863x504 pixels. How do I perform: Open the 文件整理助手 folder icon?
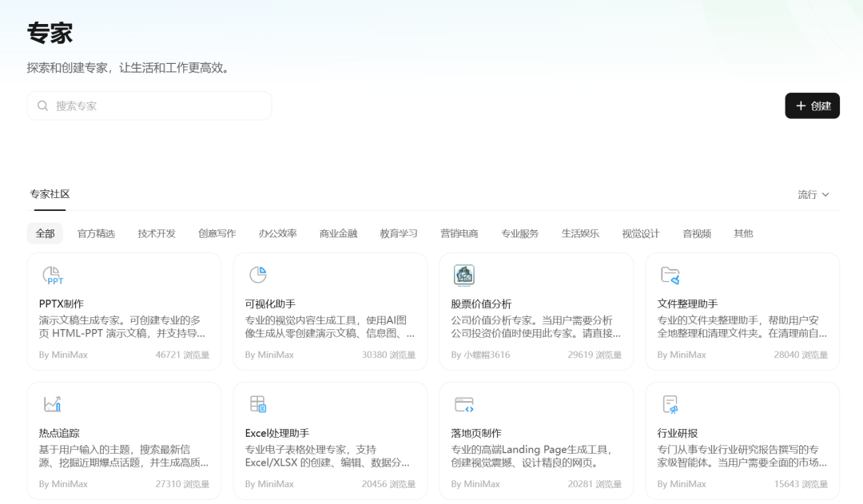tap(670, 274)
